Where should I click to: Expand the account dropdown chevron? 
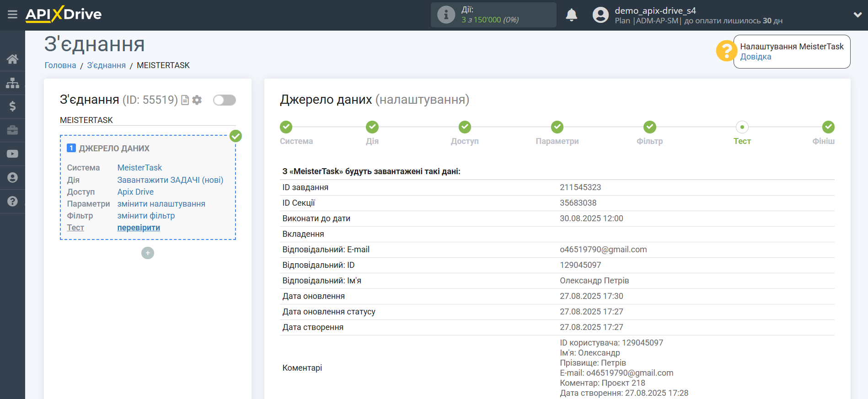click(x=857, y=15)
